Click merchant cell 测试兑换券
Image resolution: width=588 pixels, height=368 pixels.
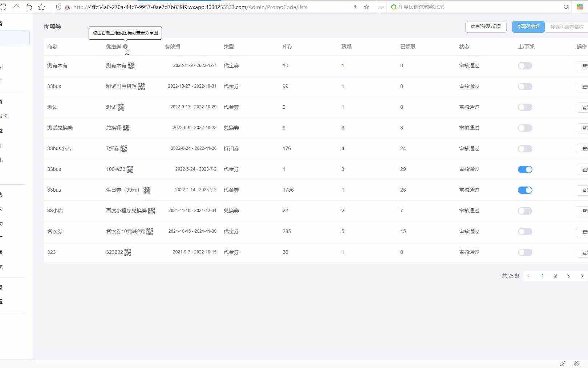click(60, 128)
